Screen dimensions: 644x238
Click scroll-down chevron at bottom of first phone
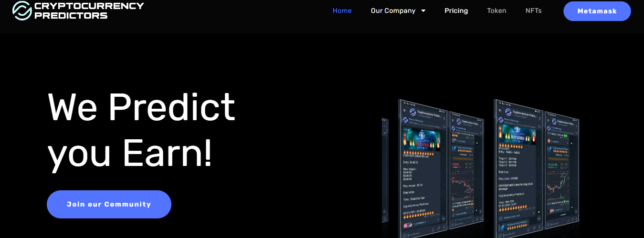pyautogui.click(x=444, y=218)
